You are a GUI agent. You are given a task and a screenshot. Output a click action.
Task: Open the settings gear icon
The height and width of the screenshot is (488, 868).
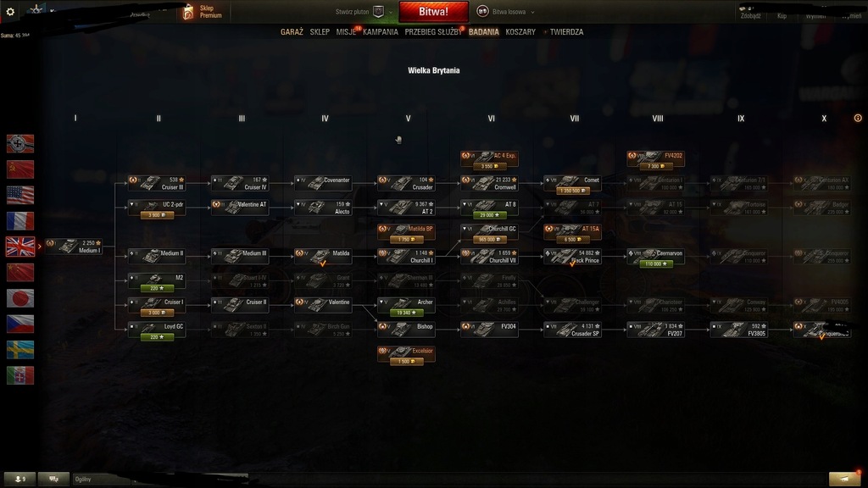(x=10, y=11)
